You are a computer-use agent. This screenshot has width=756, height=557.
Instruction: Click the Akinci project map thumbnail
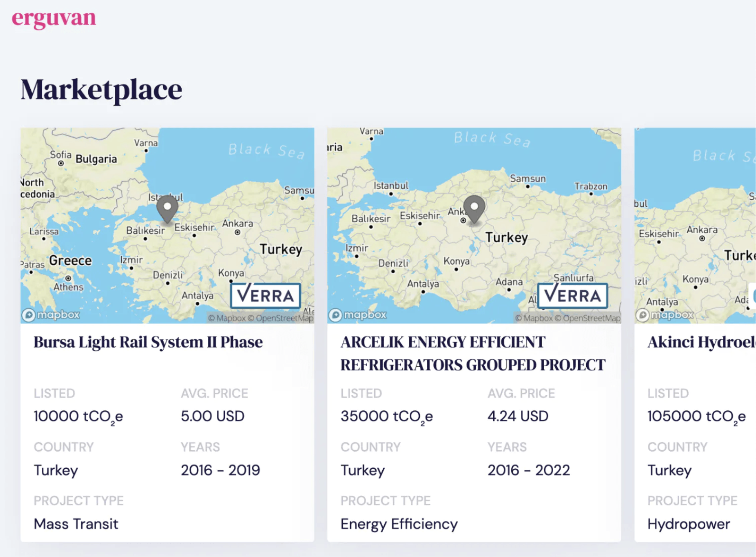click(x=695, y=225)
